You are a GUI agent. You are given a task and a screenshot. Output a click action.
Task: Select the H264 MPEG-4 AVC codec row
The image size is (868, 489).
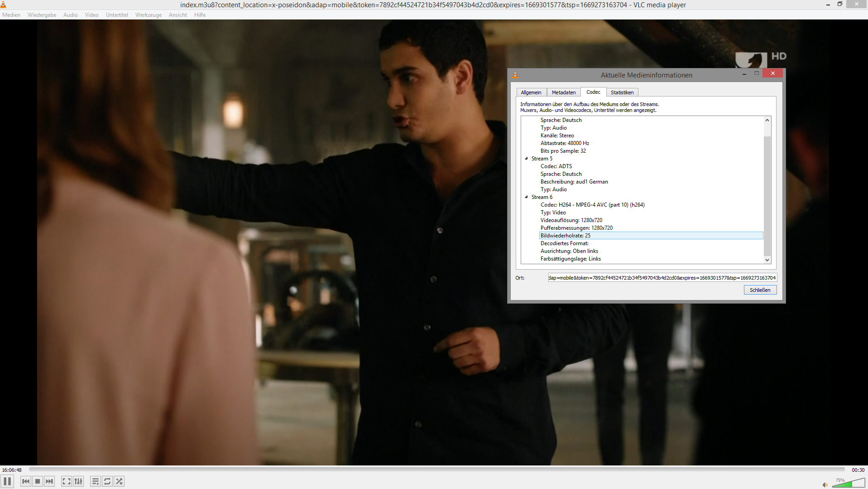(x=592, y=205)
